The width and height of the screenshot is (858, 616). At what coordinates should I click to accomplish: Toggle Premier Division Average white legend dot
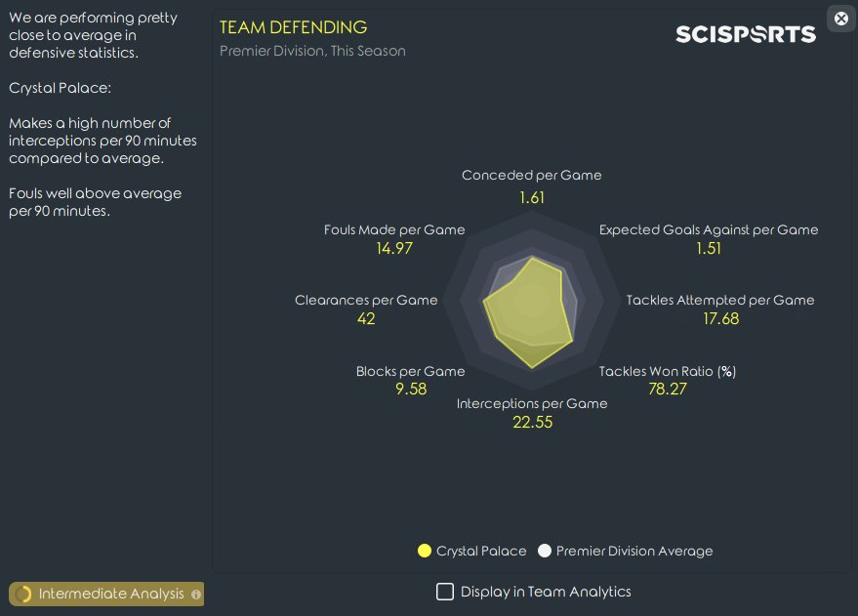click(545, 551)
